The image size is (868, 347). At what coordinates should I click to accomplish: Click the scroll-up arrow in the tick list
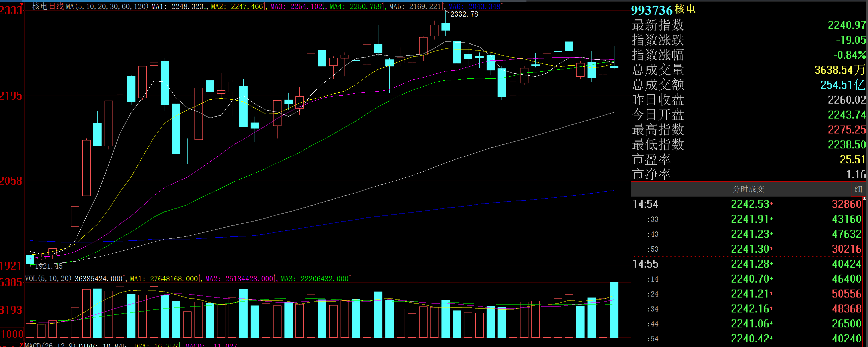pos(864,199)
